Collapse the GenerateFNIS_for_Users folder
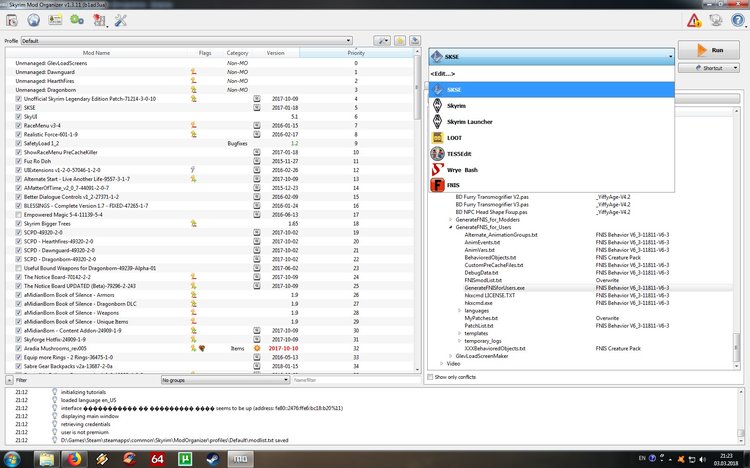 (x=451, y=227)
